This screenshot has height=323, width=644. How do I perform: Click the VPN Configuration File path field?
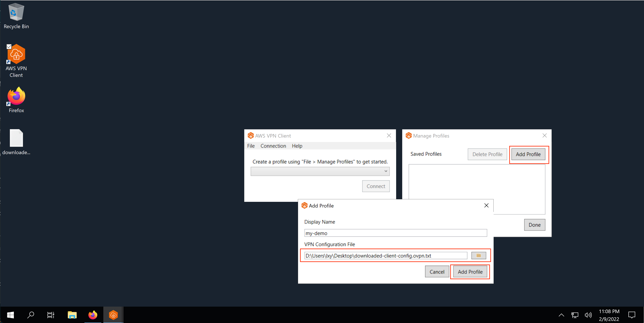tap(385, 256)
